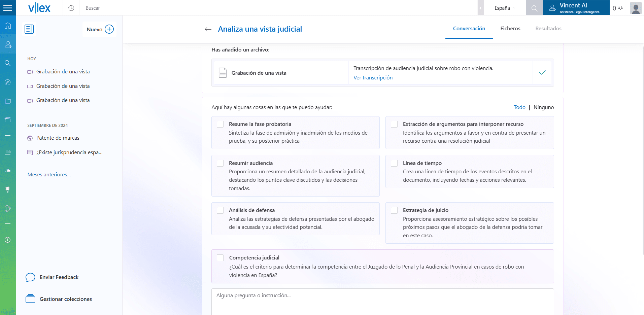Tick the Competencia judicial checkbox

coord(220,258)
